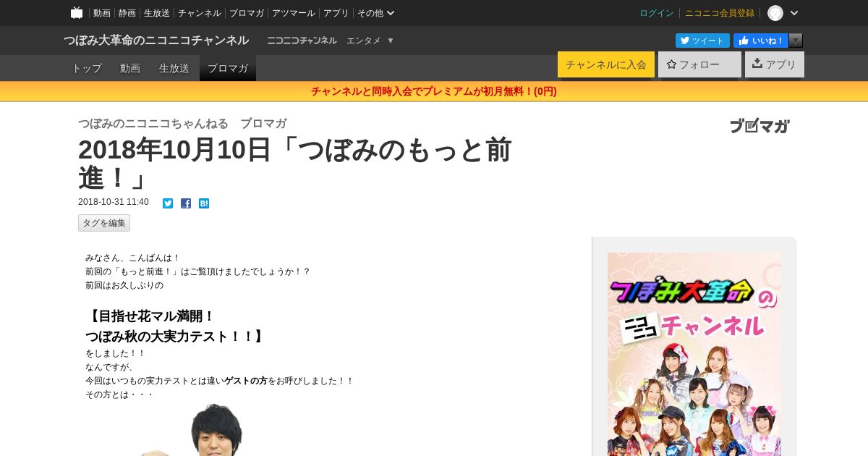Open アプリ in top navigation bar

click(x=336, y=13)
